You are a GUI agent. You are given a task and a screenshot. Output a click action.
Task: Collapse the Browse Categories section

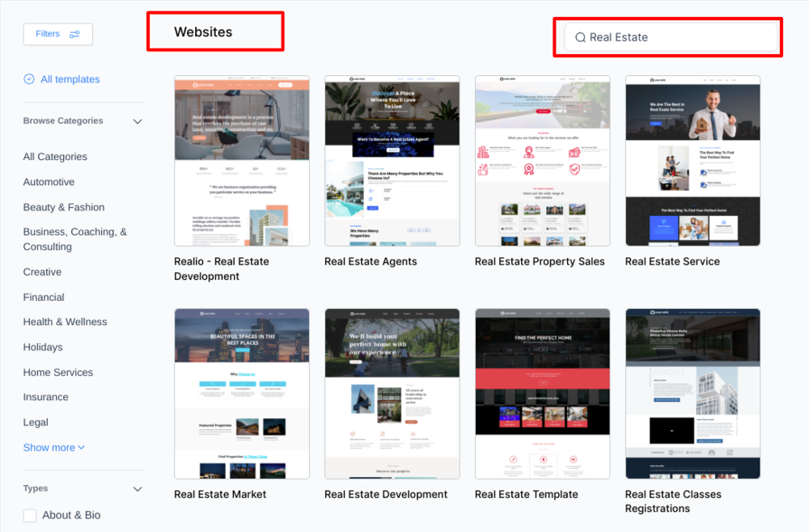tap(138, 120)
